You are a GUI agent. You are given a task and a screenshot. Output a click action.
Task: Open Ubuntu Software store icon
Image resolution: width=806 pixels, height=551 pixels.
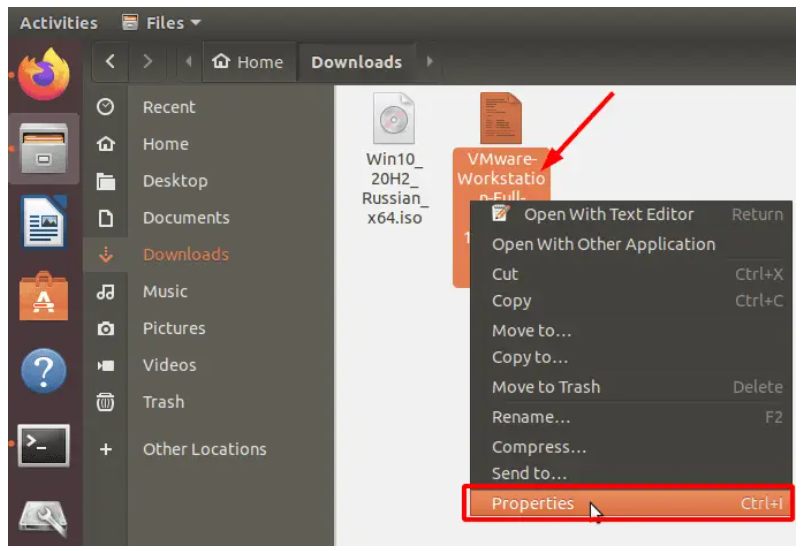tap(44, 296)
